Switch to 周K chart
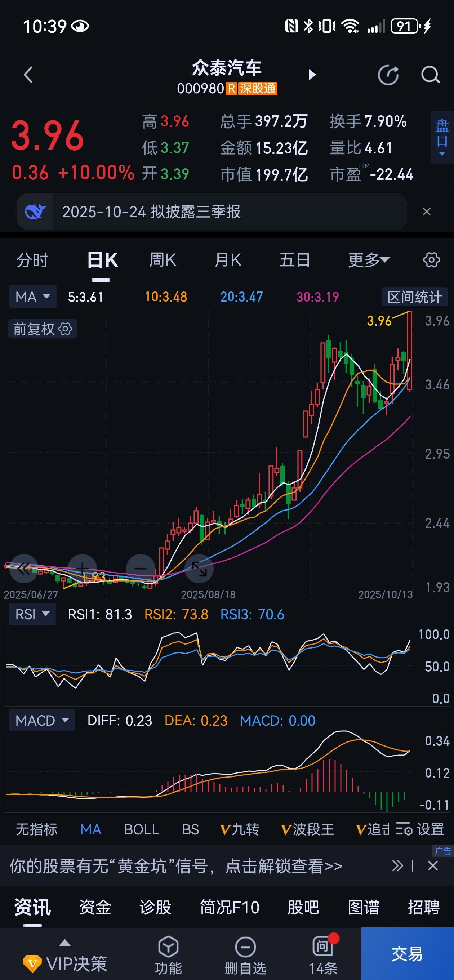Image resolution: width=454 pixels, height=980 pixels. (x=163, y=260)
